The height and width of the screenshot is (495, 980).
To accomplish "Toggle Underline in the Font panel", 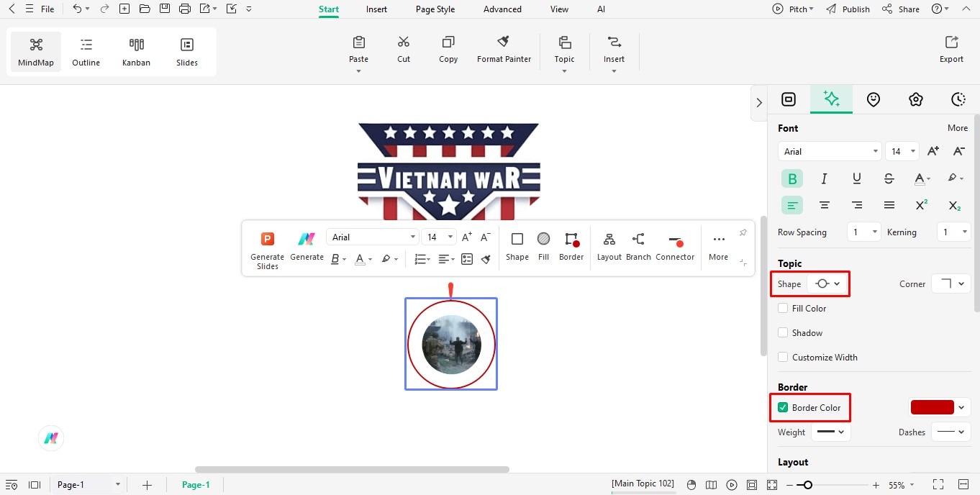I will tap(857, 178).
